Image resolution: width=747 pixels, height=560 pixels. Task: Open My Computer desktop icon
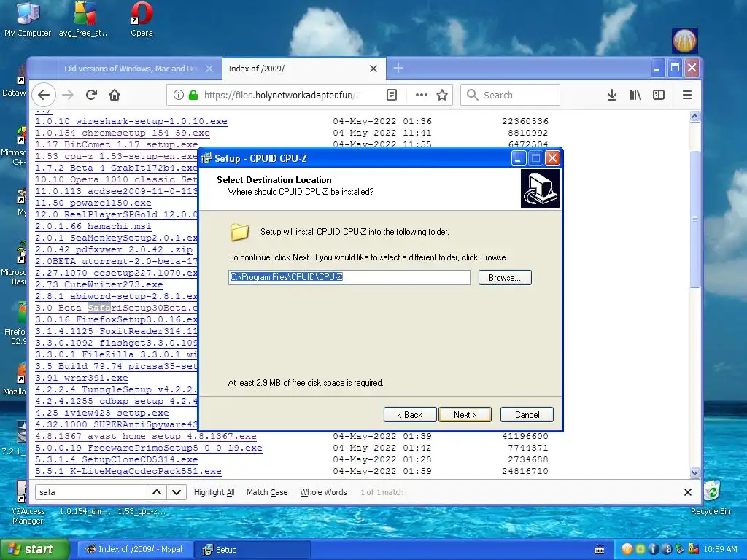(28, 20)
